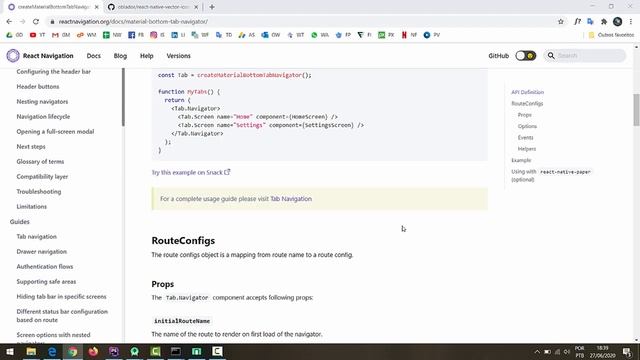The image size is (640, 360).
Task: Open Authentication flows in the sidebar
Action: [44, 267]
